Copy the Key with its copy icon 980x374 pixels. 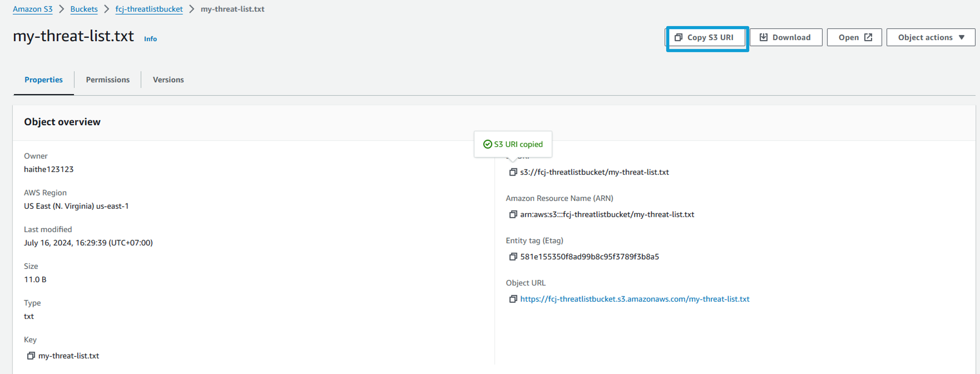tap(31, 356)
